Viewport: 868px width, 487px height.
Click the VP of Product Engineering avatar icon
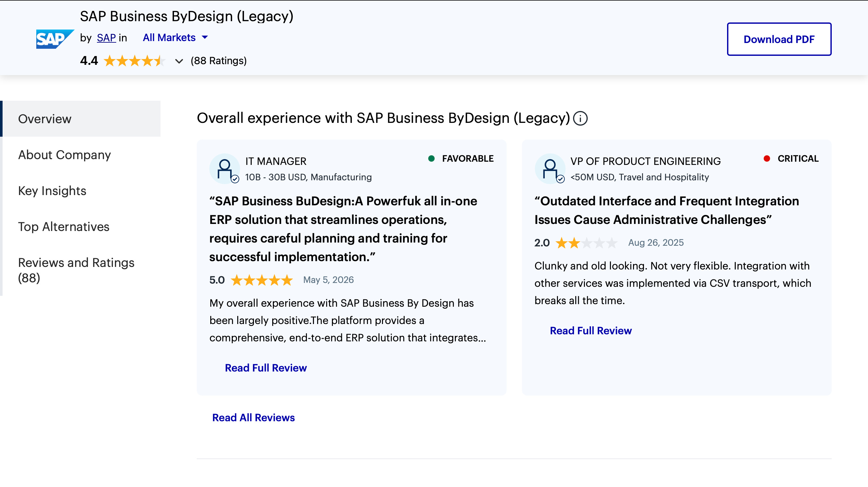click(550, 168)
